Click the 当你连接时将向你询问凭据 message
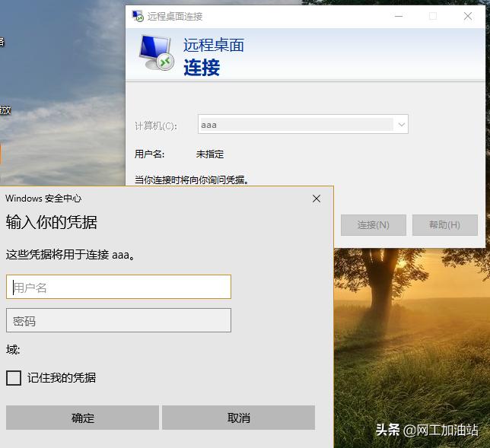The image size is (490, 448). (x=192, y=180)
